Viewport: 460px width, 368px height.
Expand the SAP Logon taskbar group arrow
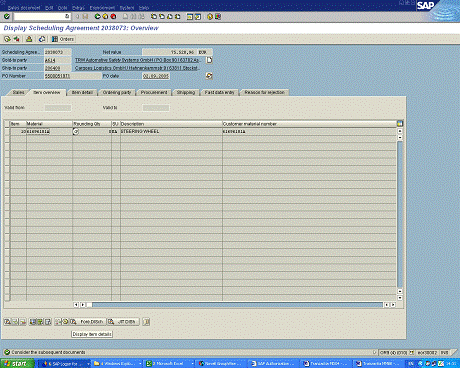[88, 364]
